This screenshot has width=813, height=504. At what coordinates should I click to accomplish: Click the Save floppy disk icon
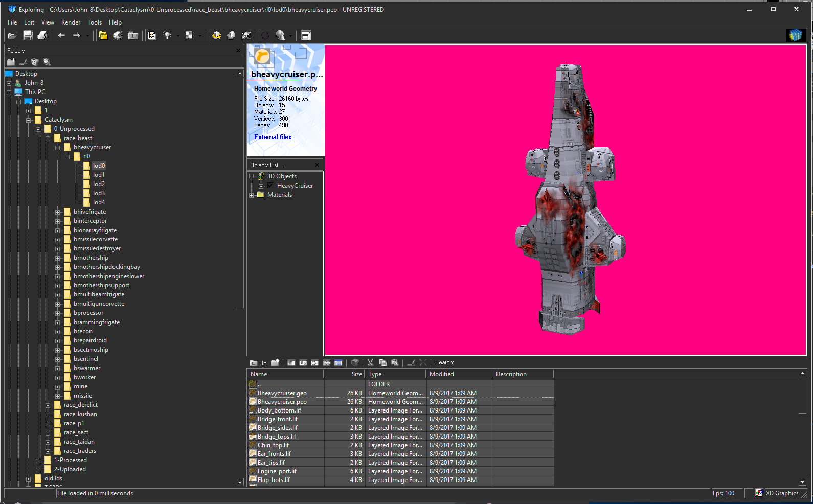tap(28, 35)
